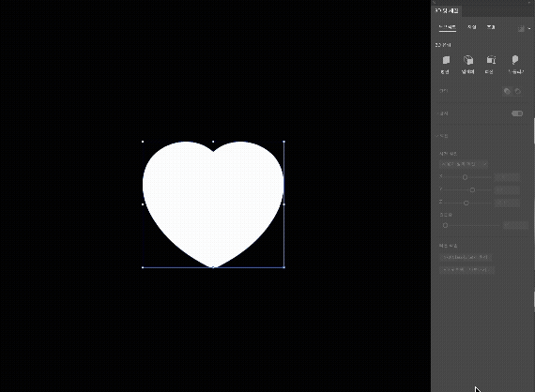The height and width of the screenshot is (392, 535).
Task: Switch to the Object tab
Action: (448, 27)
